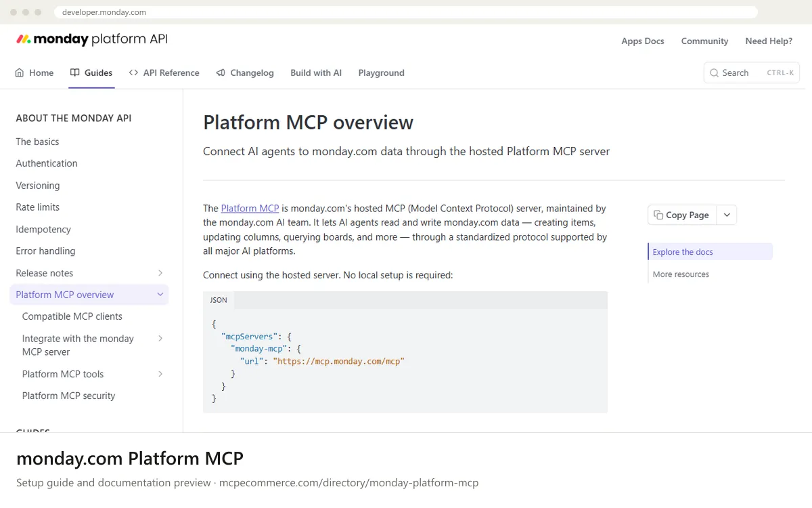Open the API Reference tab

click(x=164, y=73)
